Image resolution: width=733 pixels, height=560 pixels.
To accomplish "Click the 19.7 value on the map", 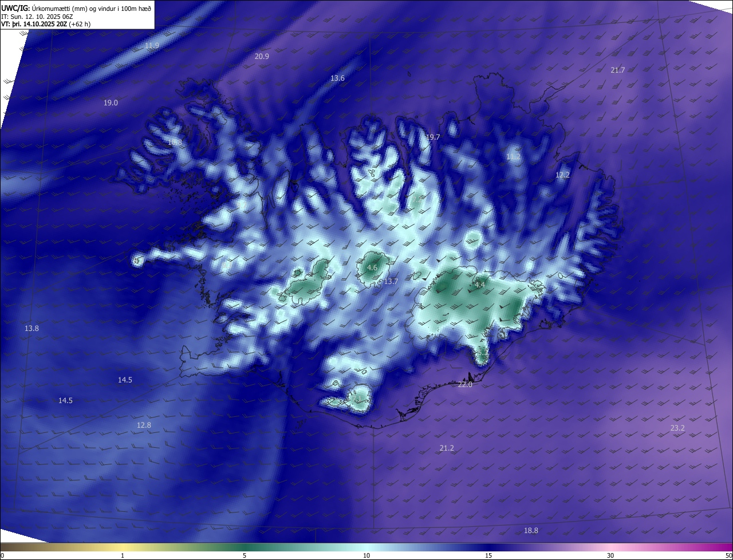I will coord(433,137).
